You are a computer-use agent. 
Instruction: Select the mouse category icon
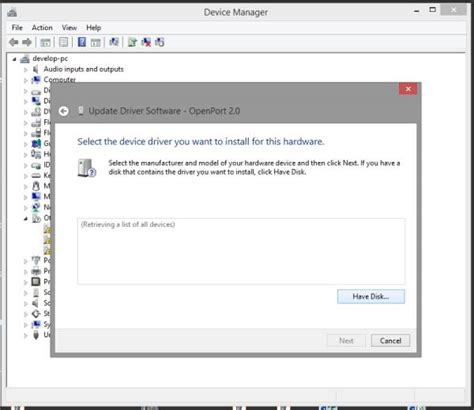pyautogui.click(x=36, y=186)
